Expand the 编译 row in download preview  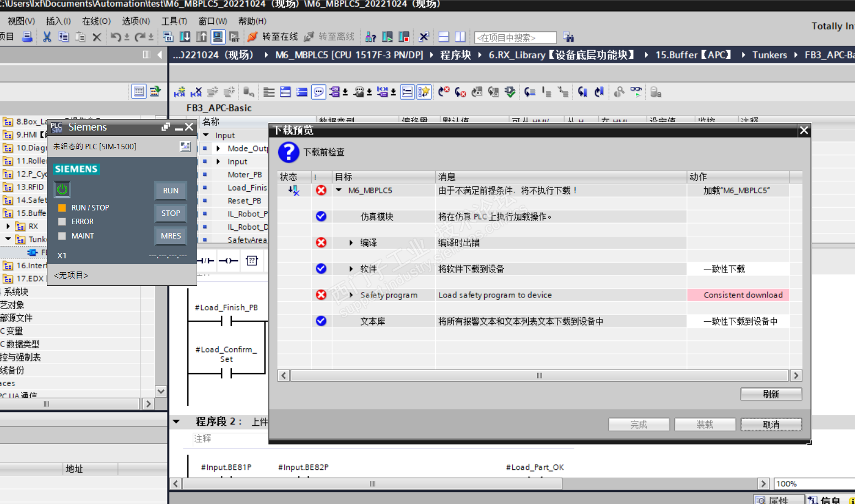tap(351, 243)
